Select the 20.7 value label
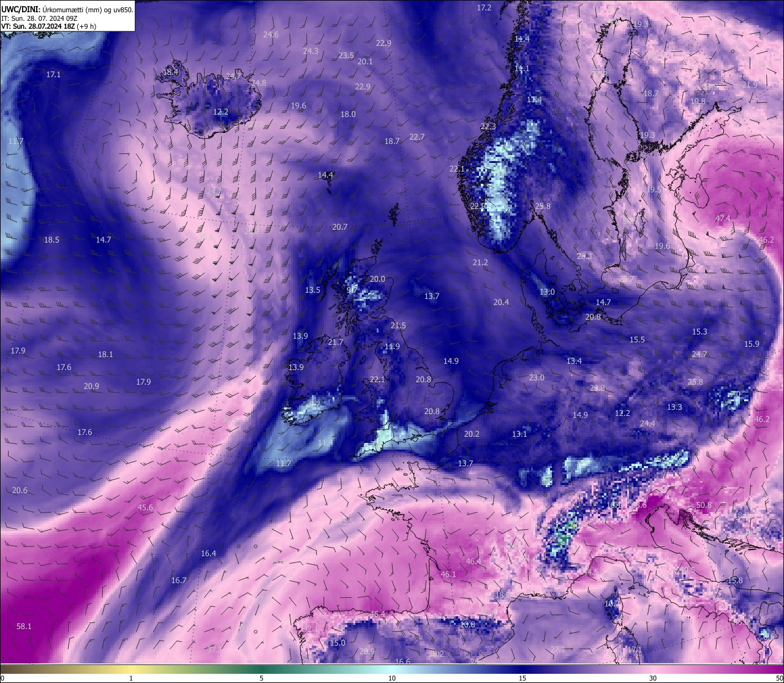Image resolution: width=784 pixels, height=683 pixels. [340, 227]
